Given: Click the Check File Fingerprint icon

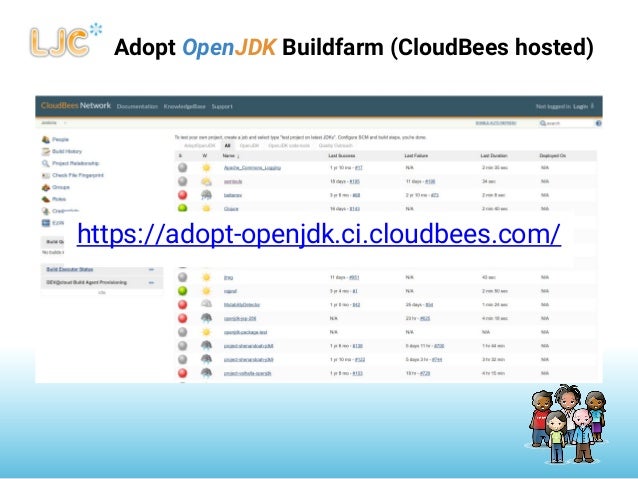Looking at the screenshot, I should (x=46, y=175).
